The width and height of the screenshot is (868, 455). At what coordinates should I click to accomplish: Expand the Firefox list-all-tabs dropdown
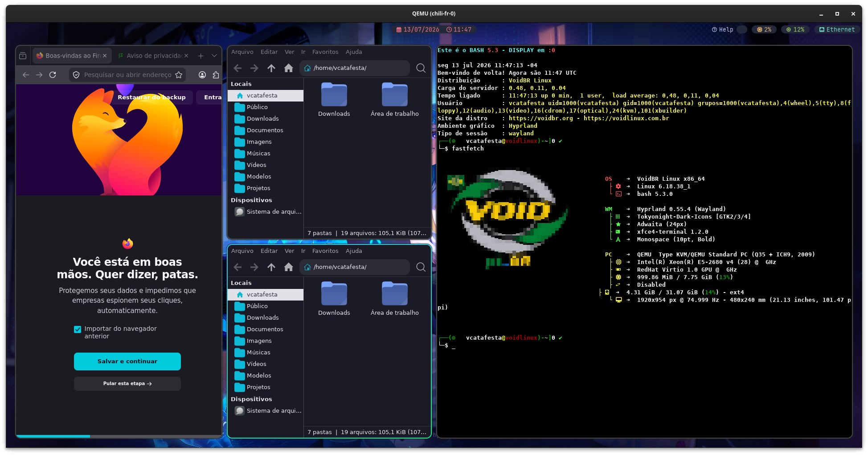pos(214,56)
